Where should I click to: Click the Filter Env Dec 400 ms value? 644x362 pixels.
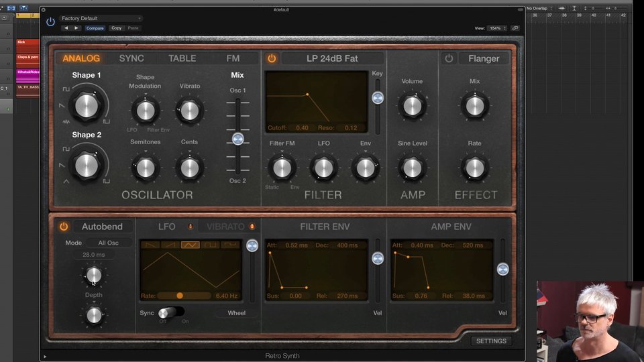[347, 245]
